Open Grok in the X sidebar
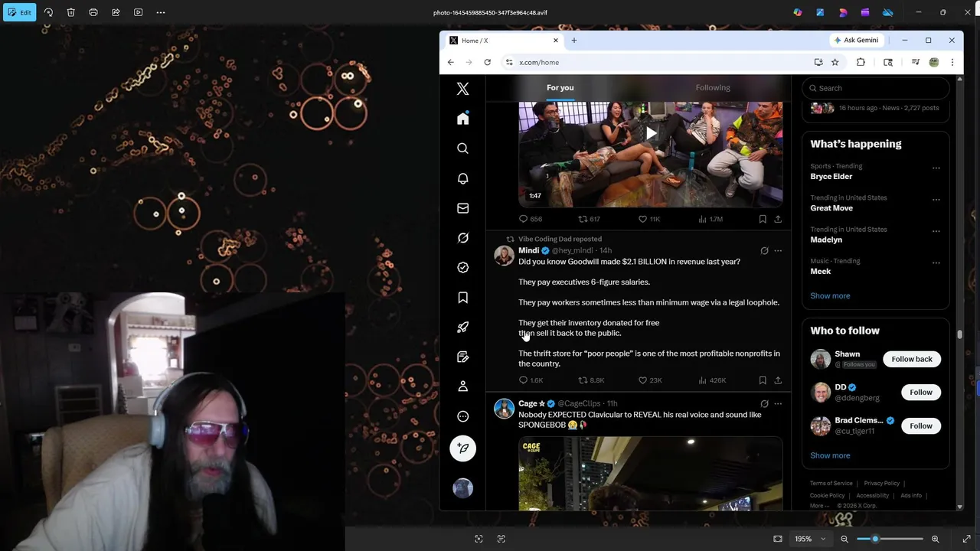 point(462,238)
